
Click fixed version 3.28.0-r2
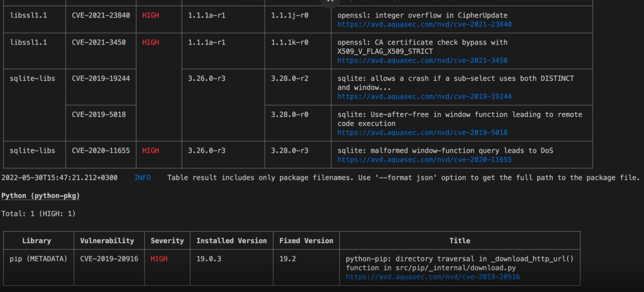[289, 78]
